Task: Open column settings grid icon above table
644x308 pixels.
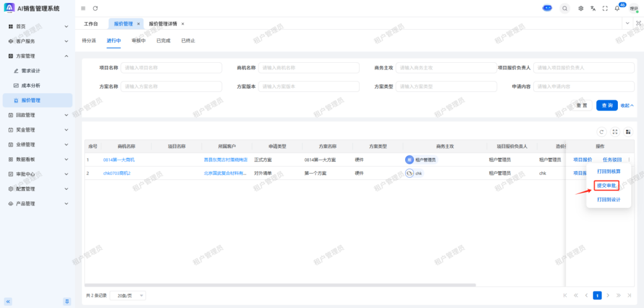Action: 627,132
